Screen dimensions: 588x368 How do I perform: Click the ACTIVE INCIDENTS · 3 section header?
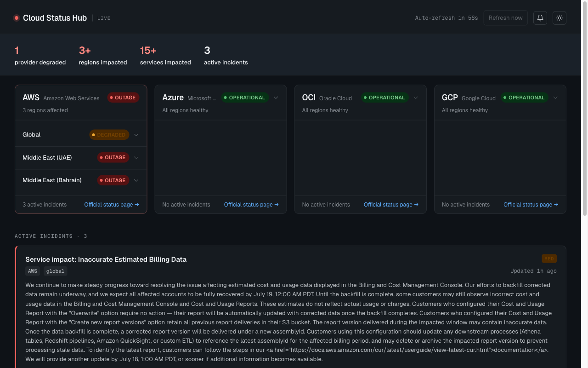51,236
